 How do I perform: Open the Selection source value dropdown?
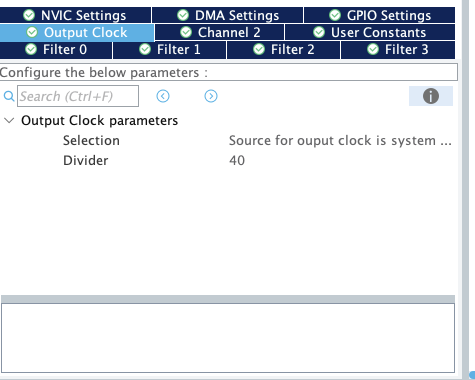[x=340, y=141]
